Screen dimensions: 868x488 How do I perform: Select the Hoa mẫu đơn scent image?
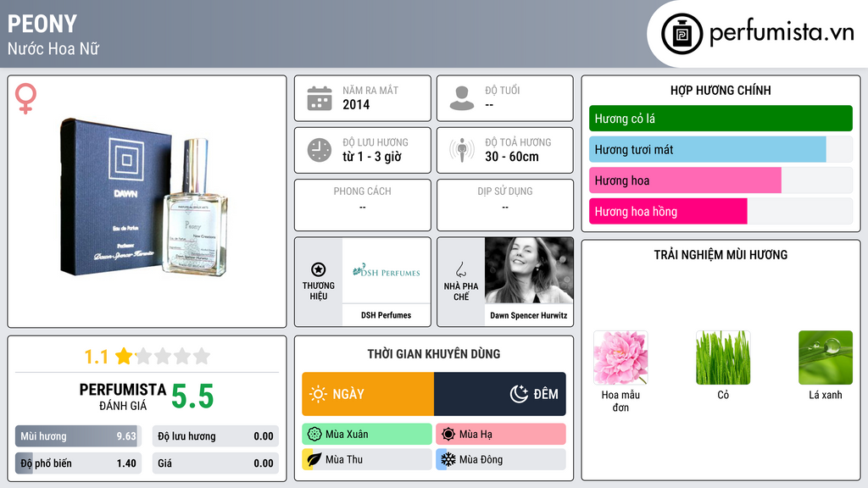tap(620, 358)
